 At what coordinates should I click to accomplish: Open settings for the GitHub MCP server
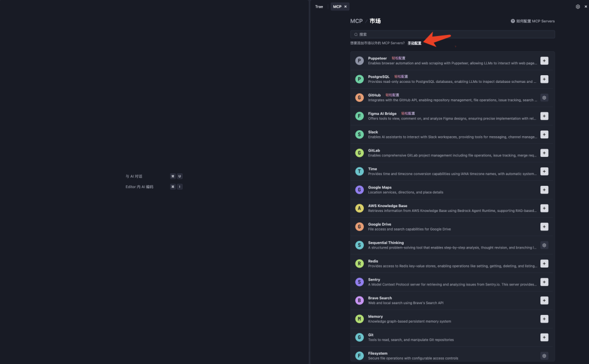click(544, 97)
